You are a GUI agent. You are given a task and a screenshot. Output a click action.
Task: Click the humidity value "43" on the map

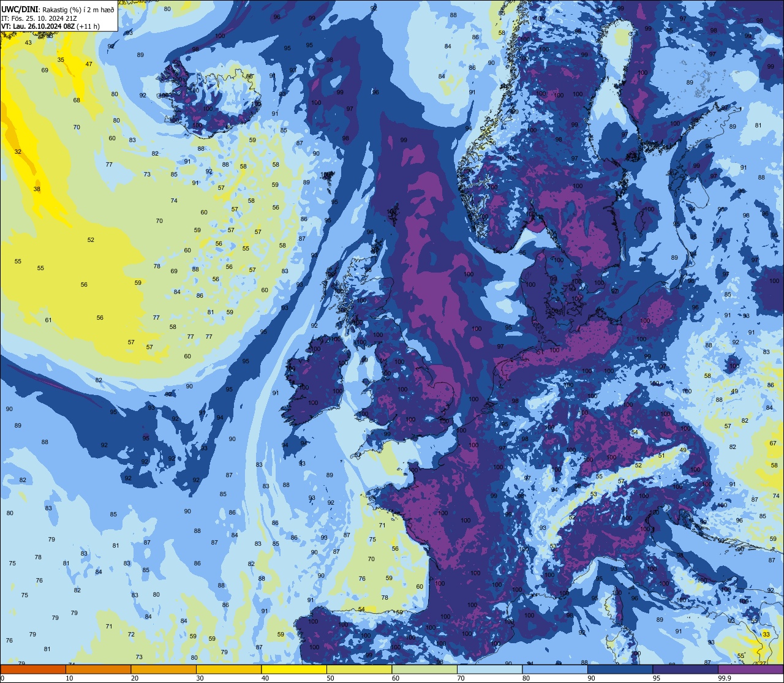tap(28, 43)
